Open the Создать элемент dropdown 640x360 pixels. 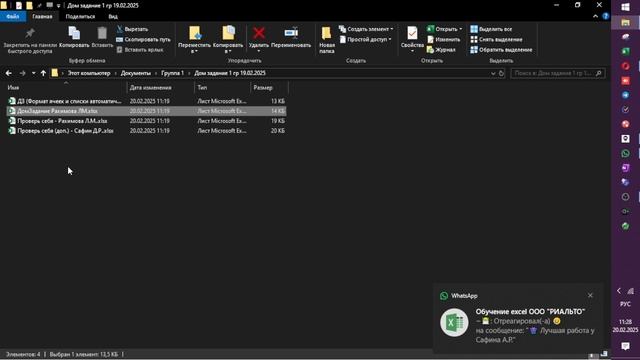coord(366,29)
